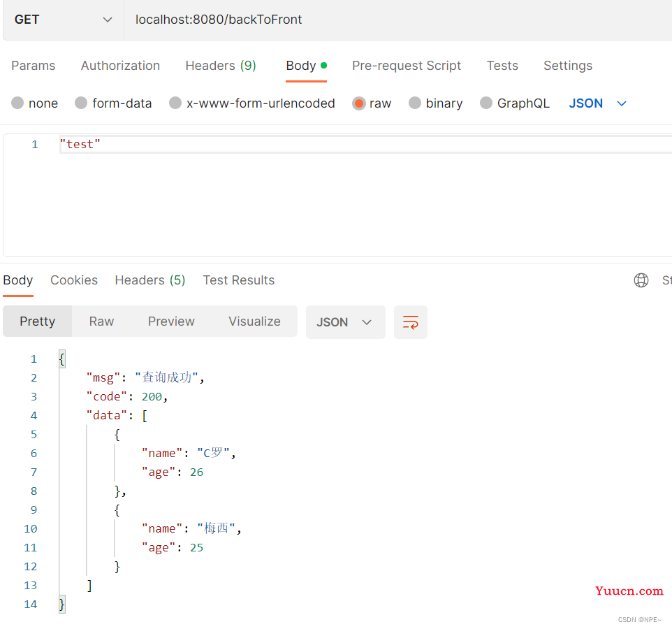672x629 pixels.
Task: Open the Params tab
Action: coord(33,66)
